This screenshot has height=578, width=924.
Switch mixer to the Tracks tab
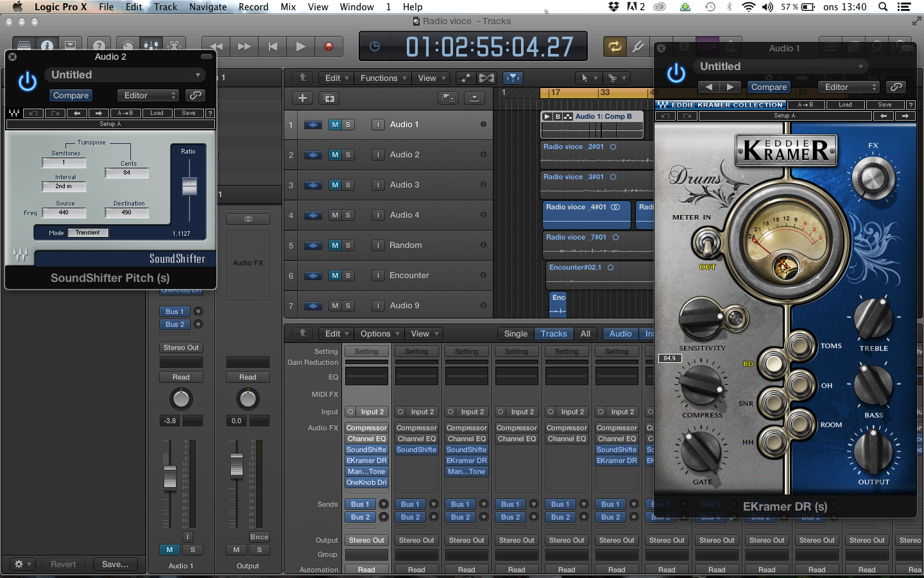coord(553,333)
